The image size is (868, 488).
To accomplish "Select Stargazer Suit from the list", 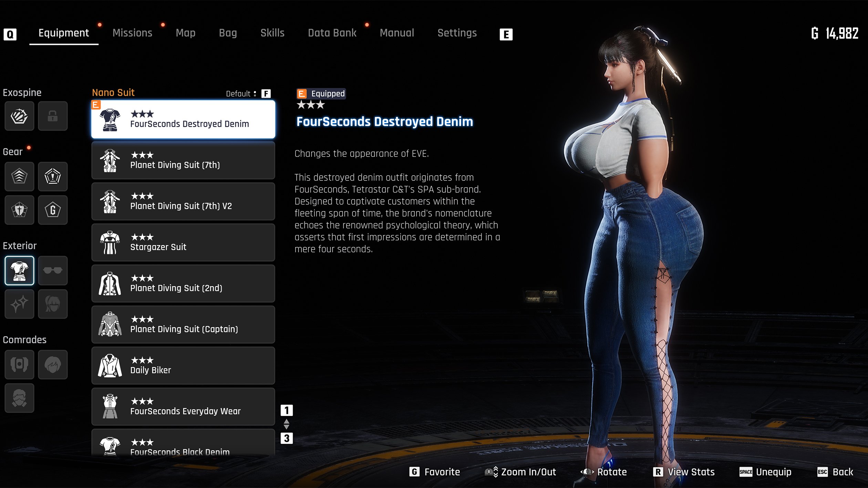I will tap(183, 242).
